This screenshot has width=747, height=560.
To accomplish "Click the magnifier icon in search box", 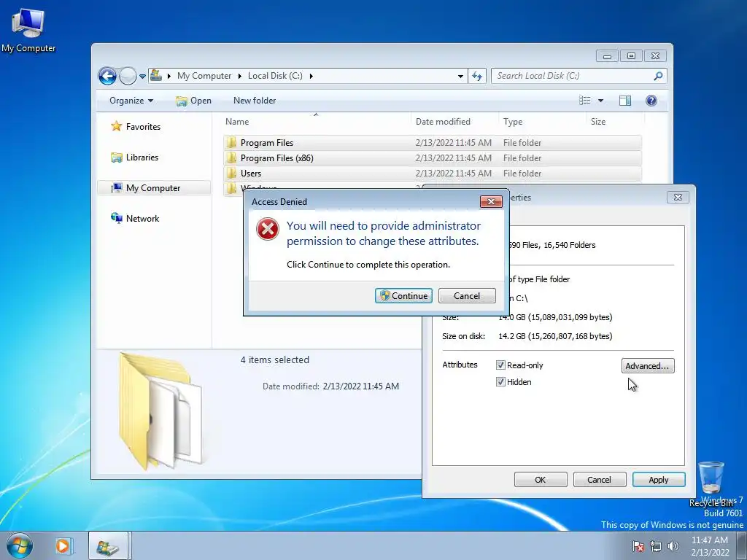I will [659, 76].
